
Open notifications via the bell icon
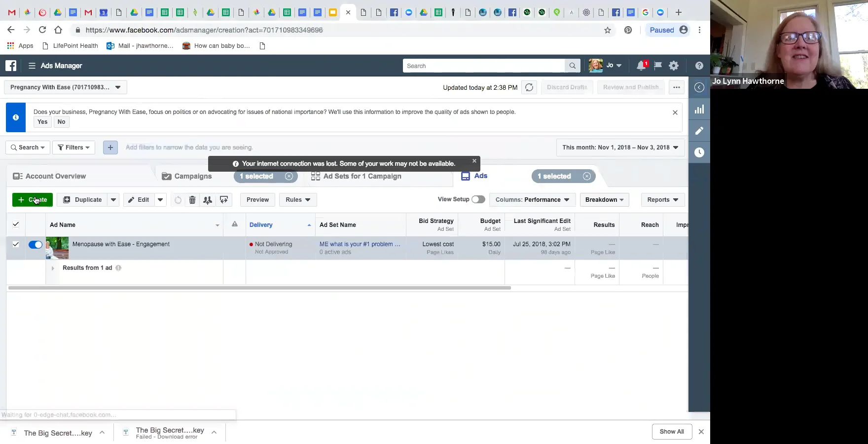[x=641, y=65]
